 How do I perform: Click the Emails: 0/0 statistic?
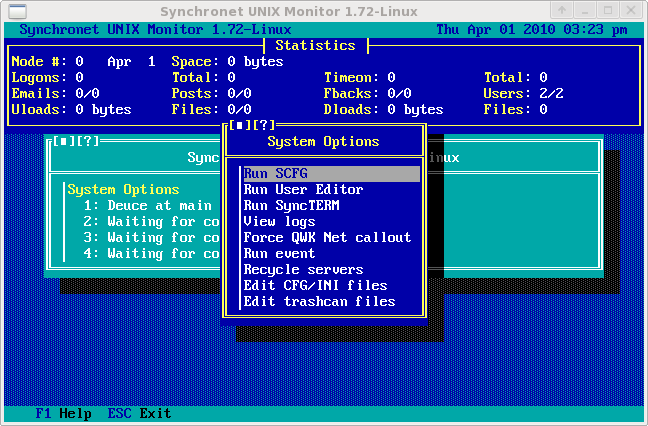point(55,93)
